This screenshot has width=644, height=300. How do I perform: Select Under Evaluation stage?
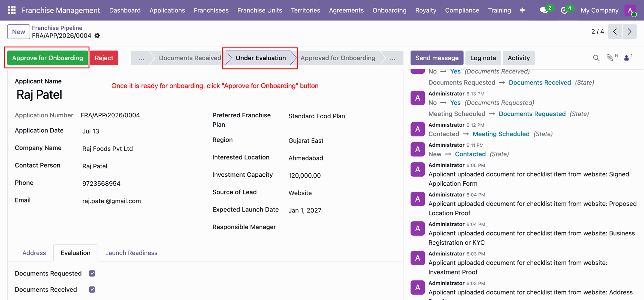click(261, 58)
